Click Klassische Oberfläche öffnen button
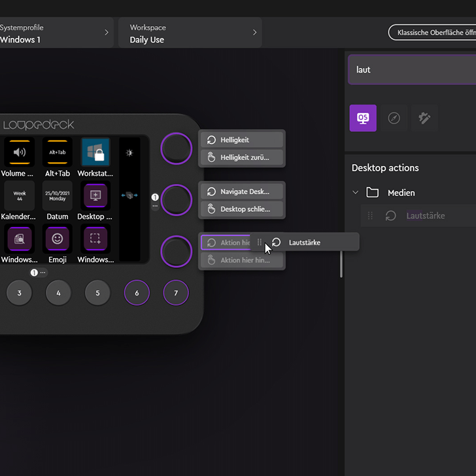The image size is (476, 476). [x=432, y=33]
